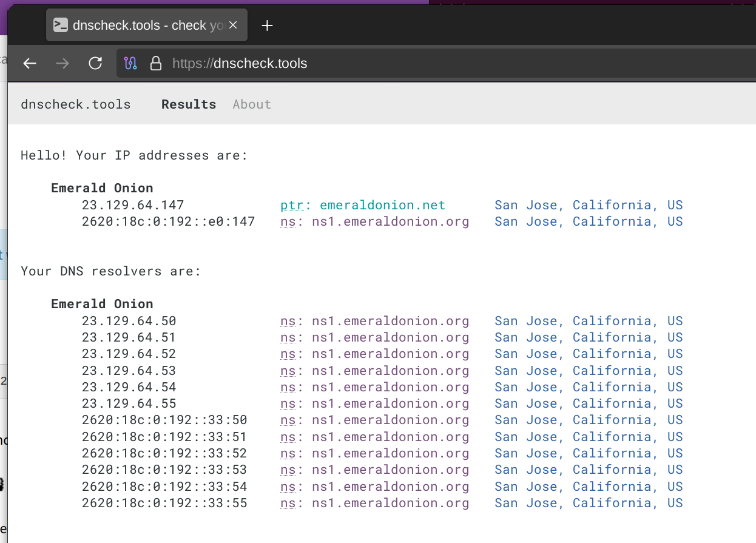Click IP address 23.129.64.147
The width and height of the screenshot is (756, 543).
pos(133,205)
